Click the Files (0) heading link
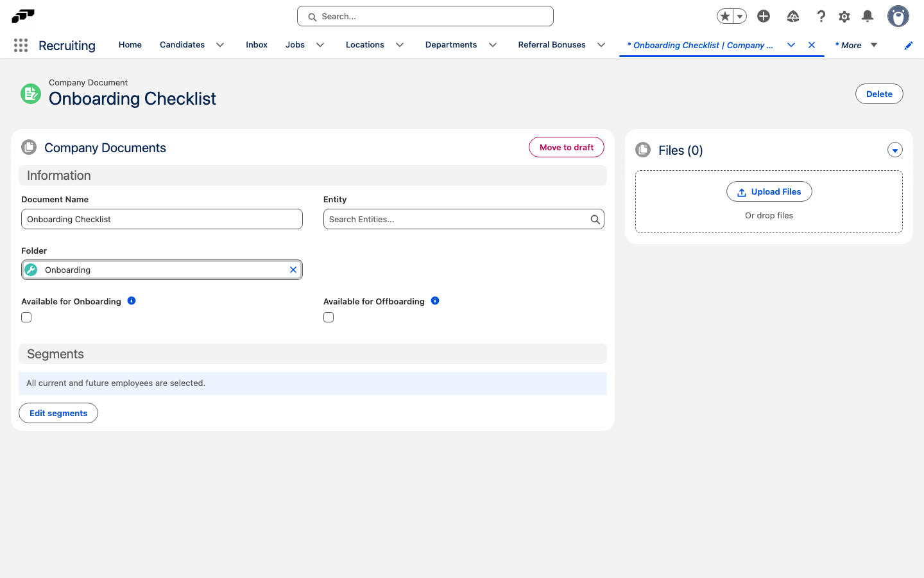 point(681,150)
